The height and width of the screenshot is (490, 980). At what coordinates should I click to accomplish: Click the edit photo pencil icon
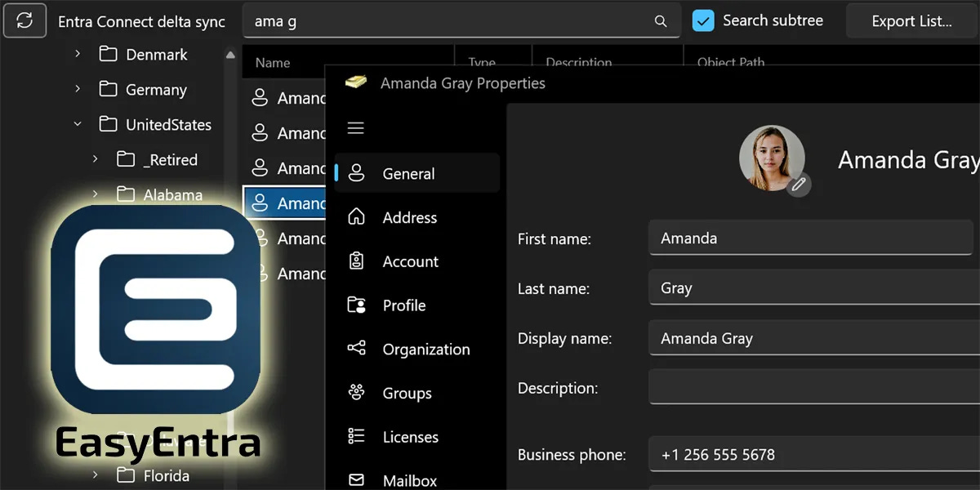point(799,185)
